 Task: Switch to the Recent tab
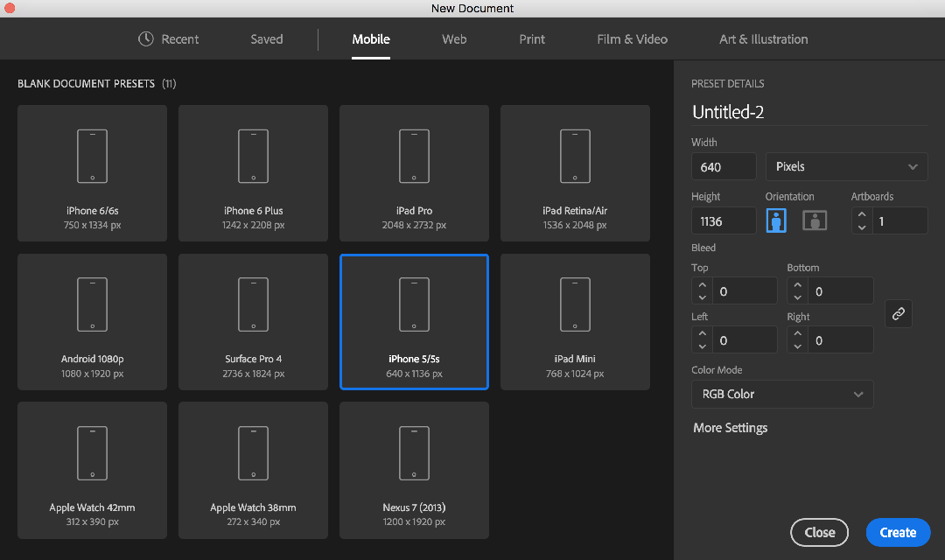168,39
